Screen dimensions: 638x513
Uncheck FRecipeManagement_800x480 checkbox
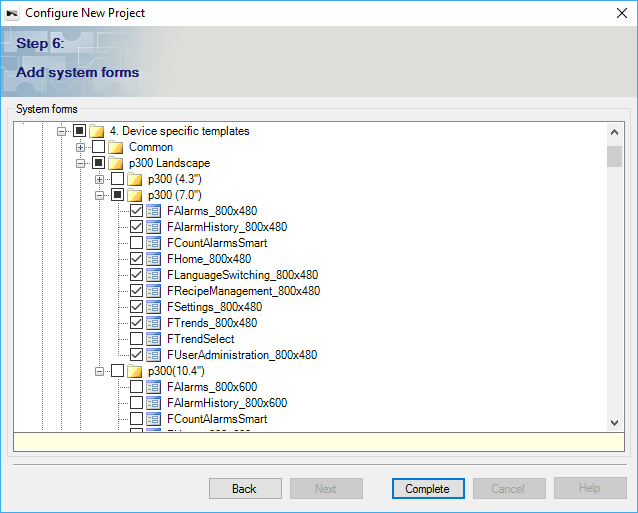pyautogui.click(x=136, y=290)
